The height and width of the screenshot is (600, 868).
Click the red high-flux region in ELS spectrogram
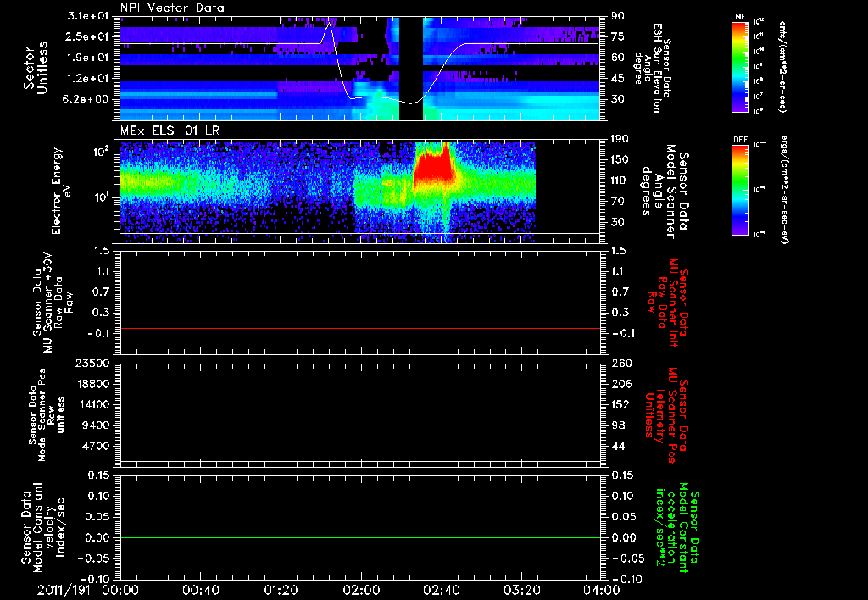(x=435, y=166)
